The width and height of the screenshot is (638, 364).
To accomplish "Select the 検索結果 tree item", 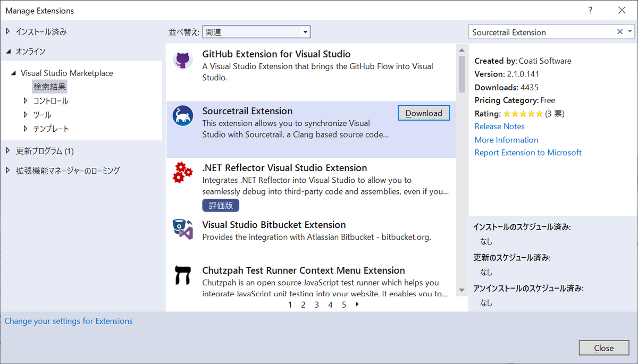I will (50, 87).
